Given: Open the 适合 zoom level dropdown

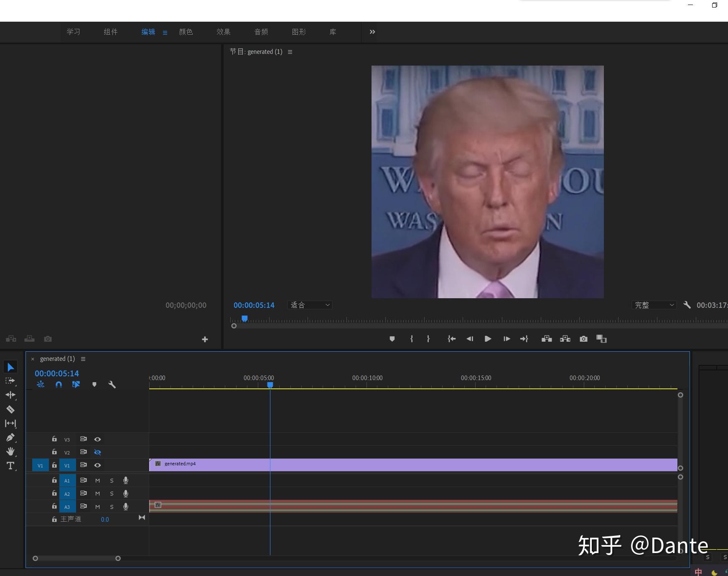Looking at the screenshot, I should (310, 305).
